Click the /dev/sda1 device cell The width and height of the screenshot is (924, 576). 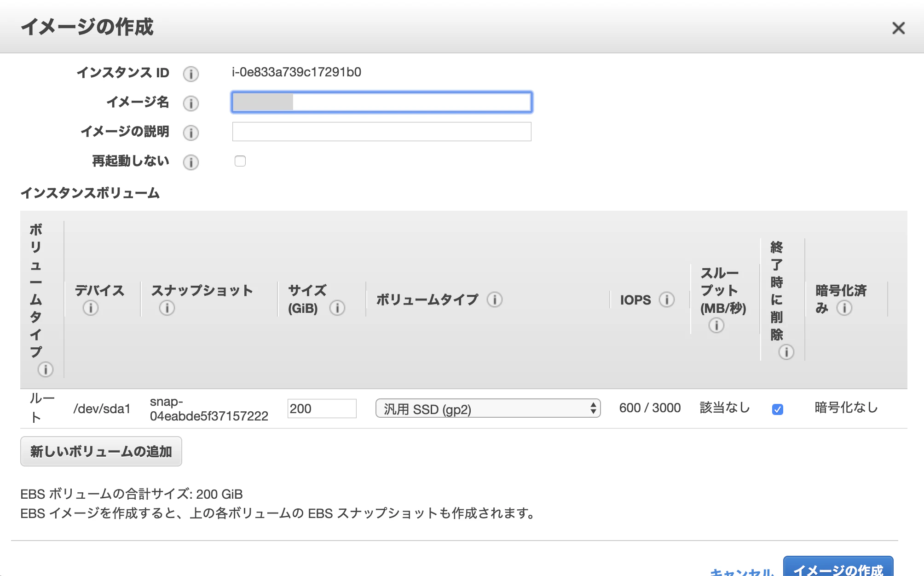point(102,409)
